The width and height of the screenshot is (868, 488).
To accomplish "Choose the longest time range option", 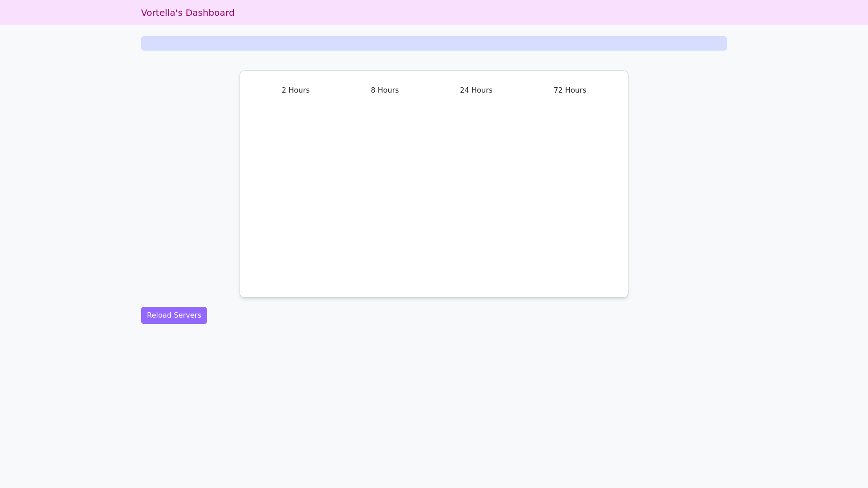I will point(570,90).
